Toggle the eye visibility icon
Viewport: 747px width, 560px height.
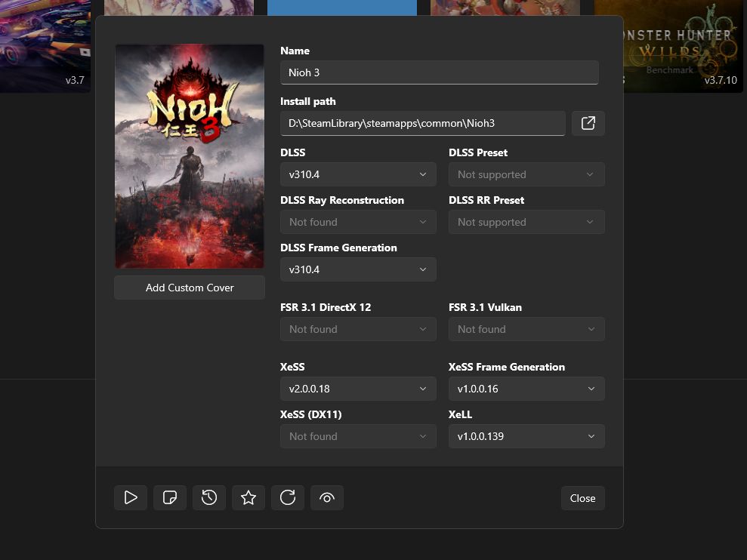point(327,497)
